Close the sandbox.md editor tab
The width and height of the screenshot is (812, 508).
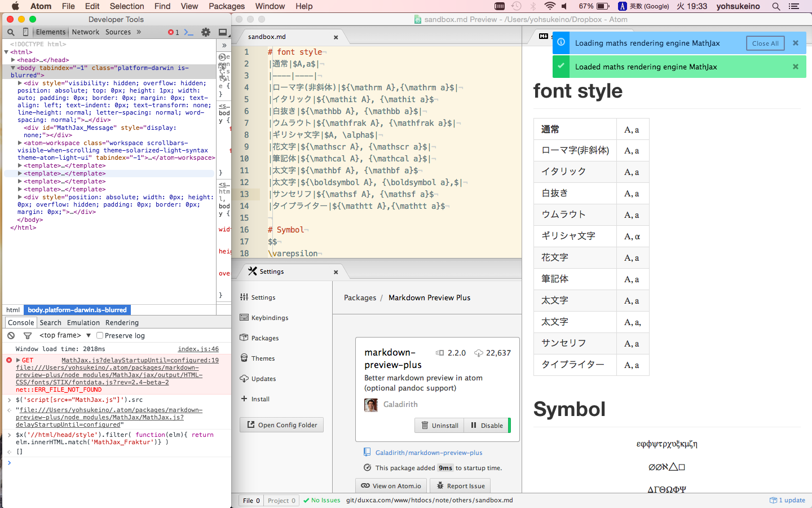click(336, 37)
